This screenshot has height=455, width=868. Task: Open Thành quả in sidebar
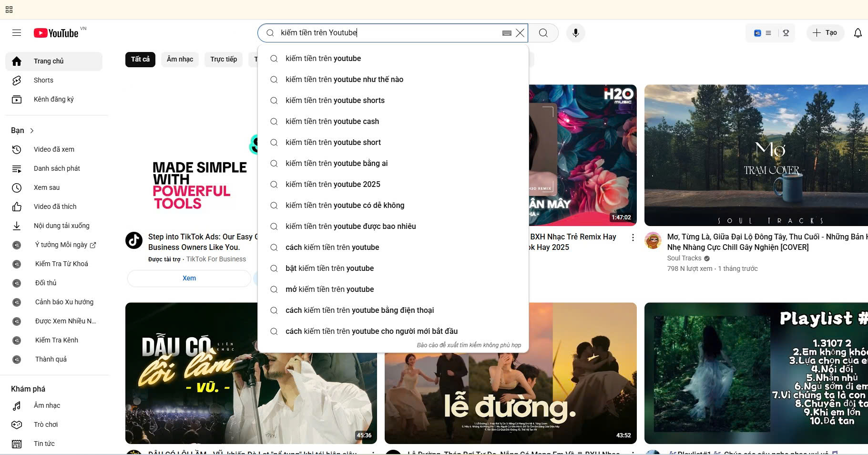click(54, 359)
